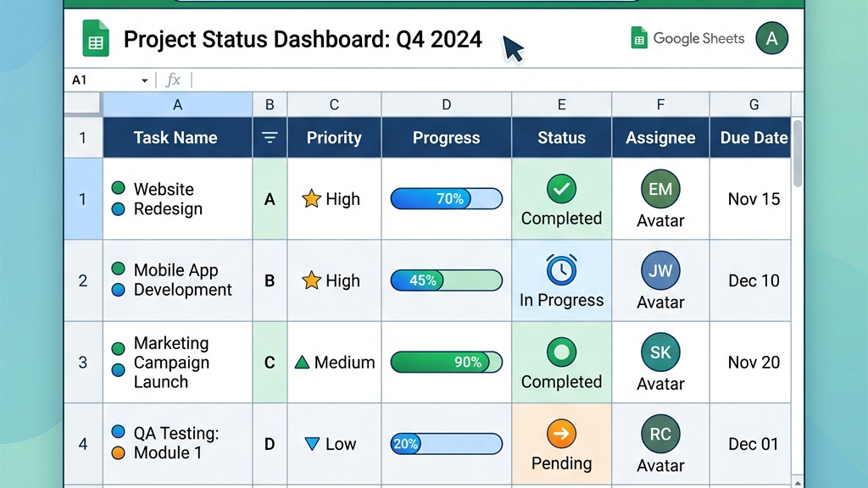The height and width of the screenshot is (488, 868).
Task: Click the green dot next to Website
Action: [x=118, y=187]
